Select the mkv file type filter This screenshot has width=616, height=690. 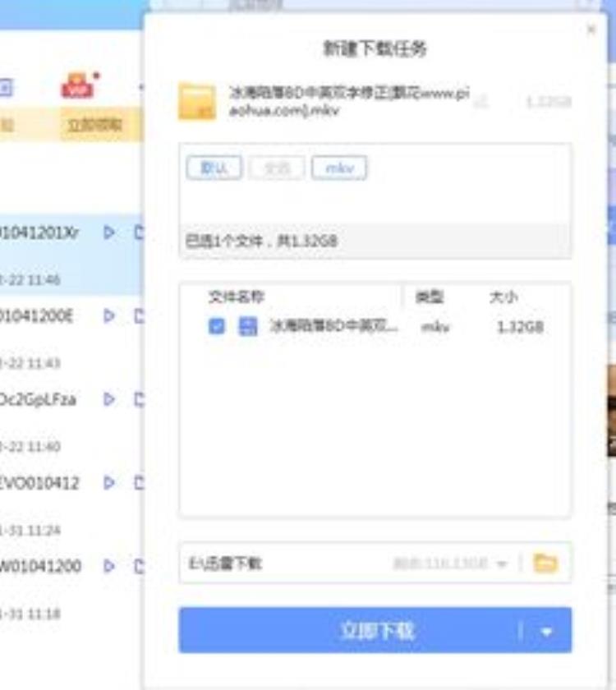[338, 168]
